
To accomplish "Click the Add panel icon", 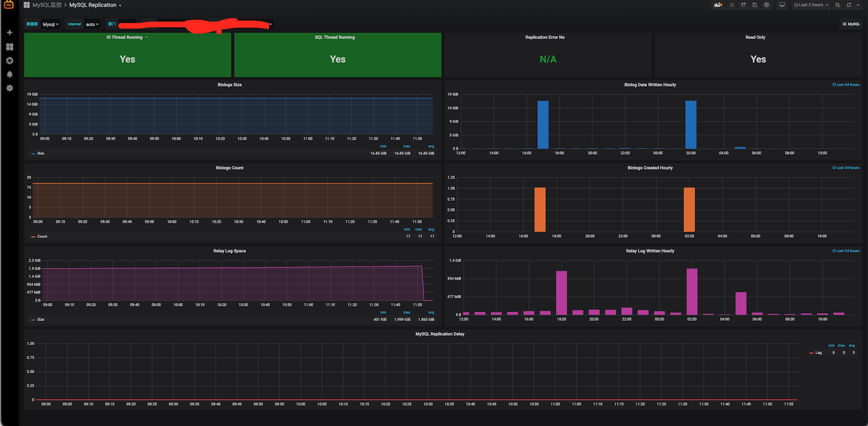I will [x=718, y=5].
